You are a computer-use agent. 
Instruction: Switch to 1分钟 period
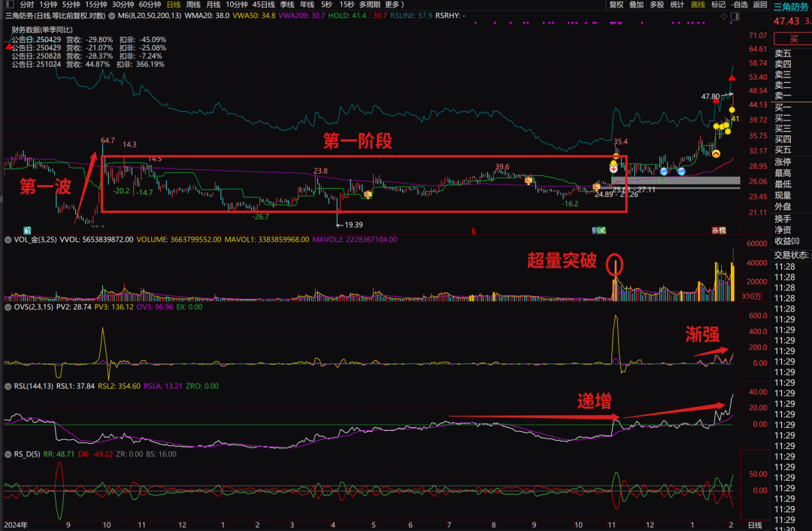(48, 5)
